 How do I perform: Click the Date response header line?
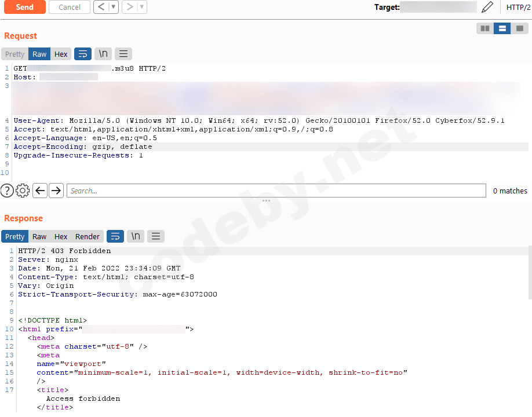point(99,269)
